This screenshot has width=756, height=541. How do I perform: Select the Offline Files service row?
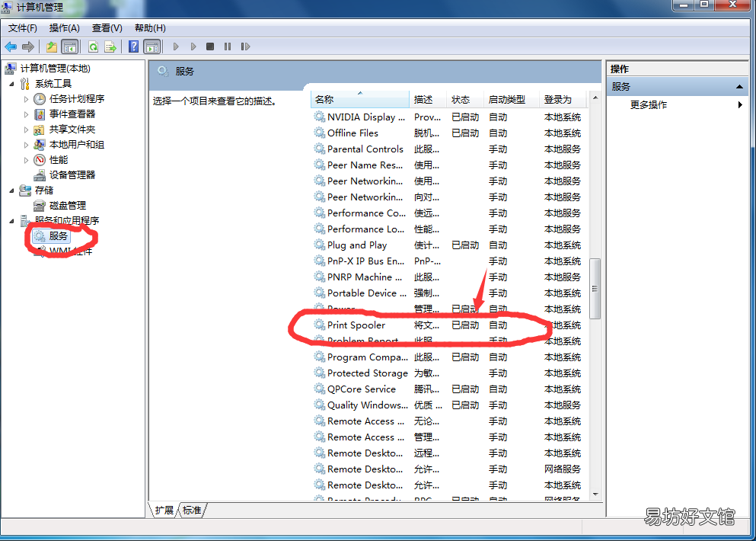click(x=449, y=133)
